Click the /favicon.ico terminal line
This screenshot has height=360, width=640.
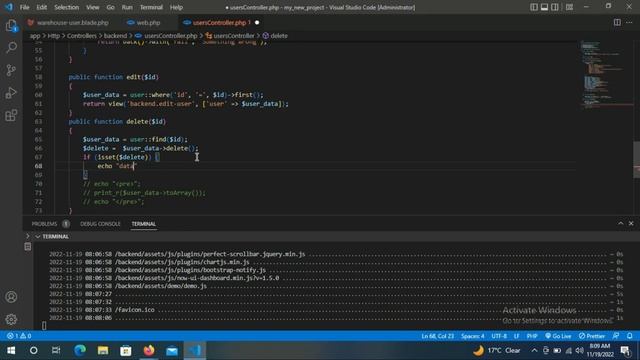pyautogui.click(x=135, y=310)
